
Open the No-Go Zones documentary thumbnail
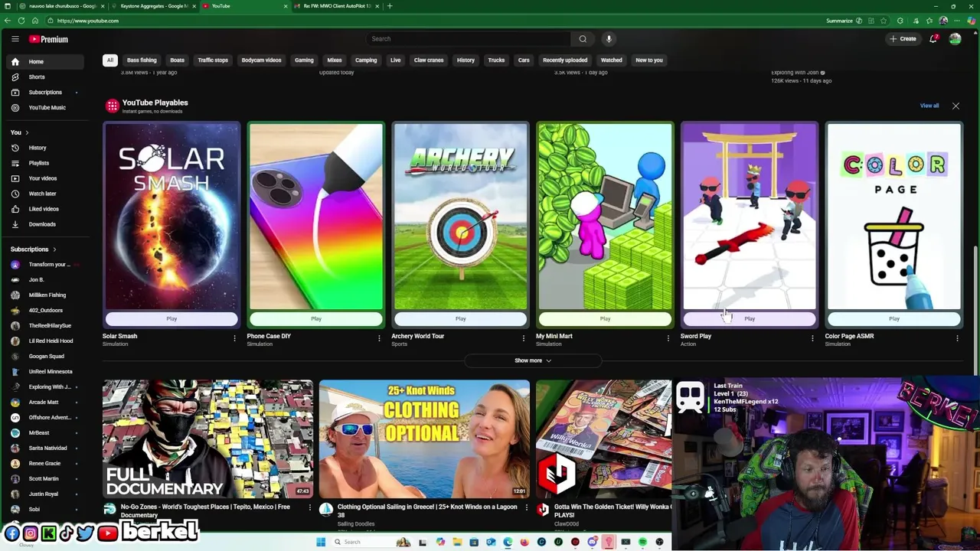pyautogui.click(x=208, y=439)
